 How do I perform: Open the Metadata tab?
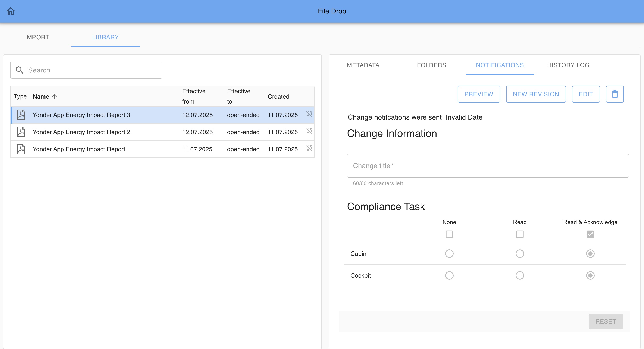[x=363, y=65]
